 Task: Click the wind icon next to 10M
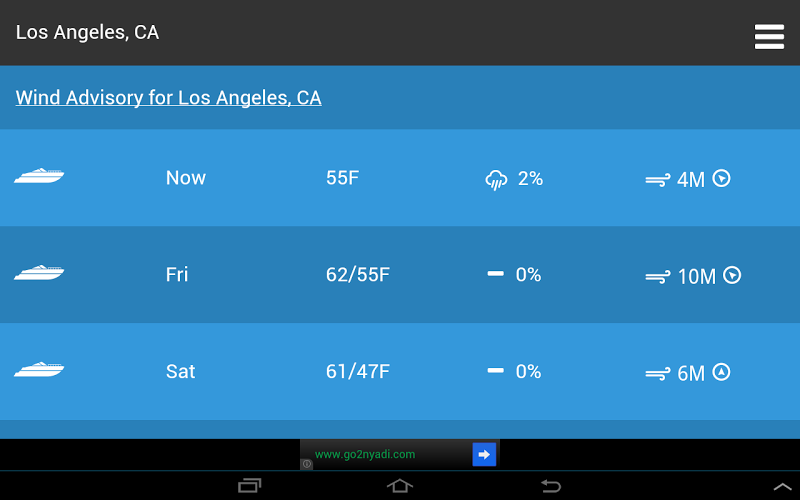coord(657,277)
